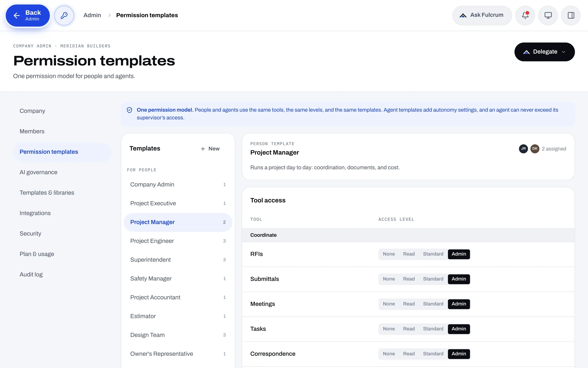The width and height of the screenshot is (588, 368).
Task: Select the Design Team template
Action: coord(178,335)
